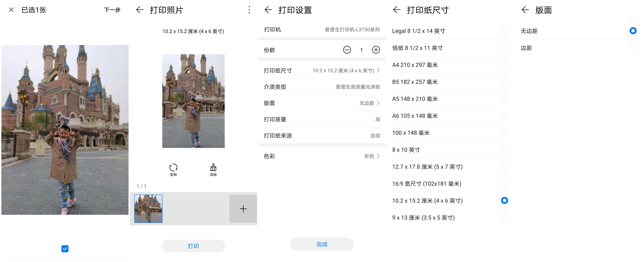This screenshot has height=262, width=644.
Task: Click the copies value 1
Action: pos(361,50)
